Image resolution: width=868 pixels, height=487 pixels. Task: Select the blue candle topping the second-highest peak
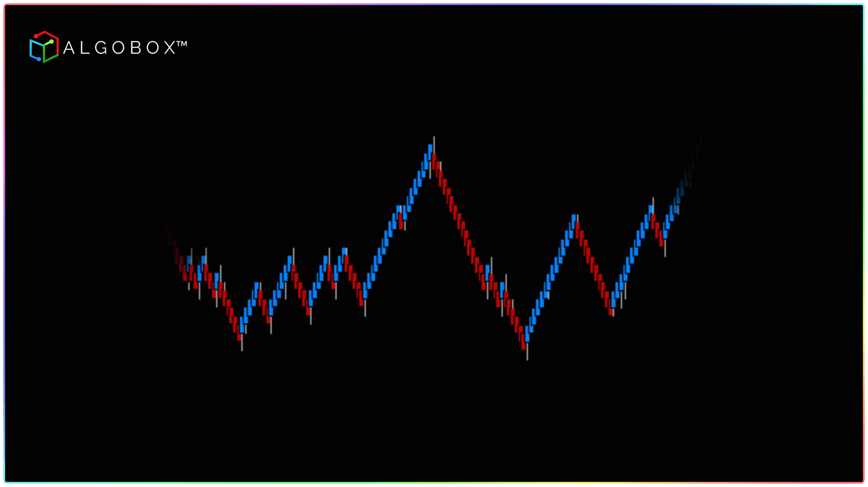click(574, 221)
